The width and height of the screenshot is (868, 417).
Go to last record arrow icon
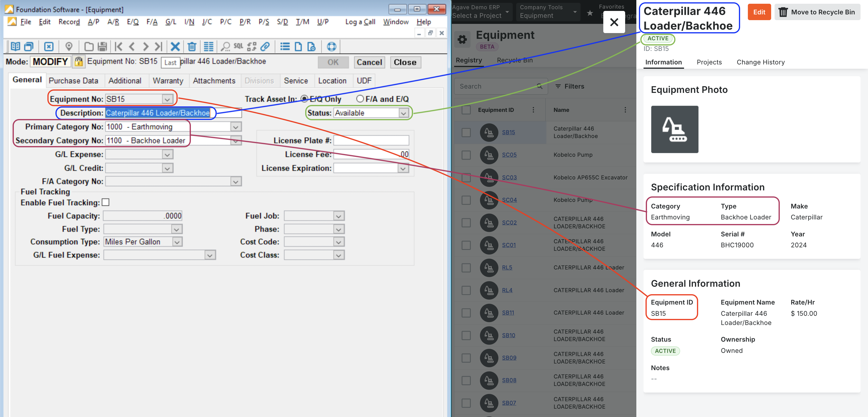coord(158,47)
